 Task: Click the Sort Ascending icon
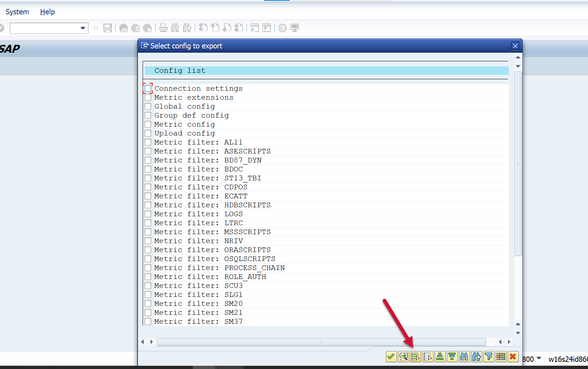(x=440, y=356)
